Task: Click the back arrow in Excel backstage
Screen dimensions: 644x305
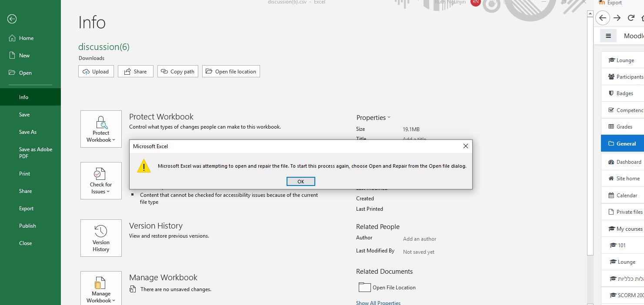Action: point(12,19)
